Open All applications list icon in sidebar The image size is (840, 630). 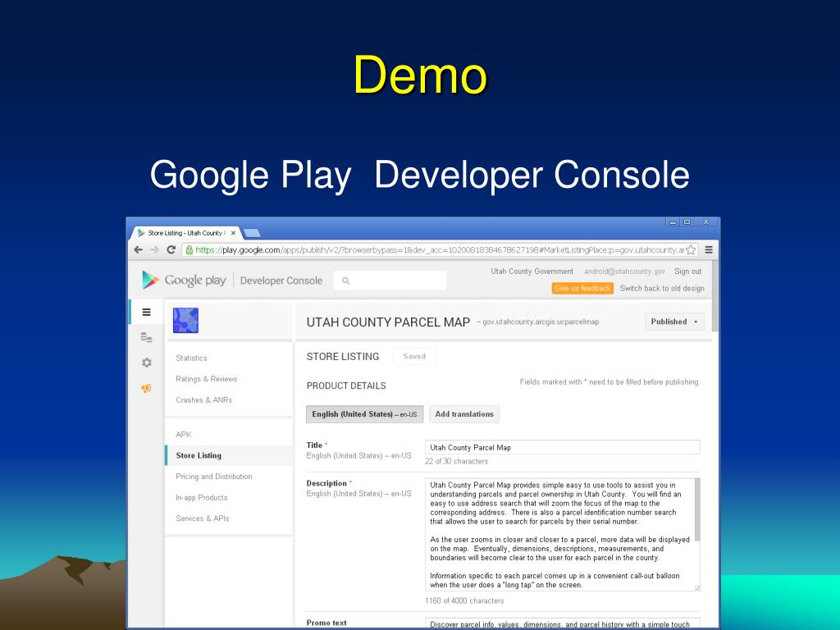click(146, 312)
